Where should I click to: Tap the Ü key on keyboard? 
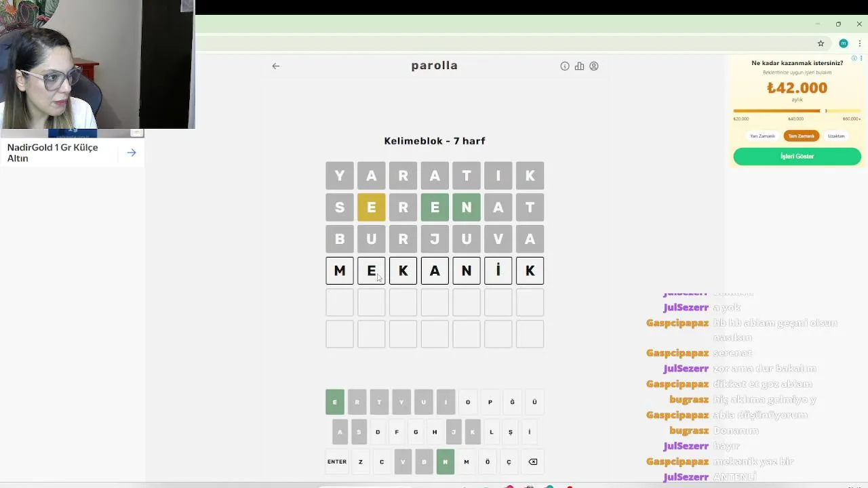point(534,402)
